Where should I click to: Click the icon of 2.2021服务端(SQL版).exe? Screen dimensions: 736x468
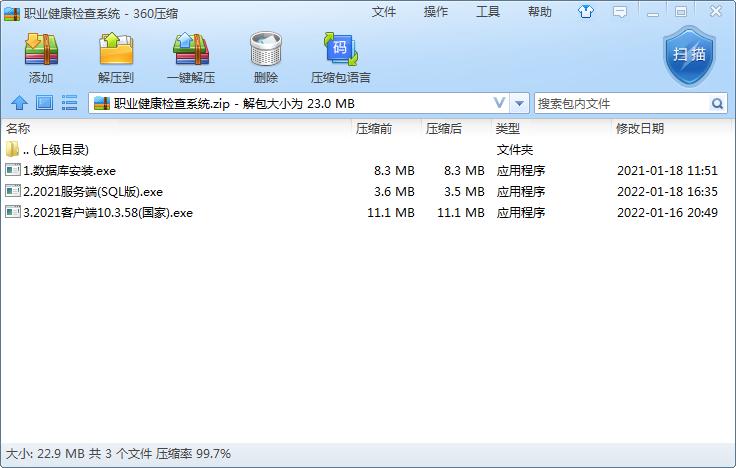click(13, 191)
